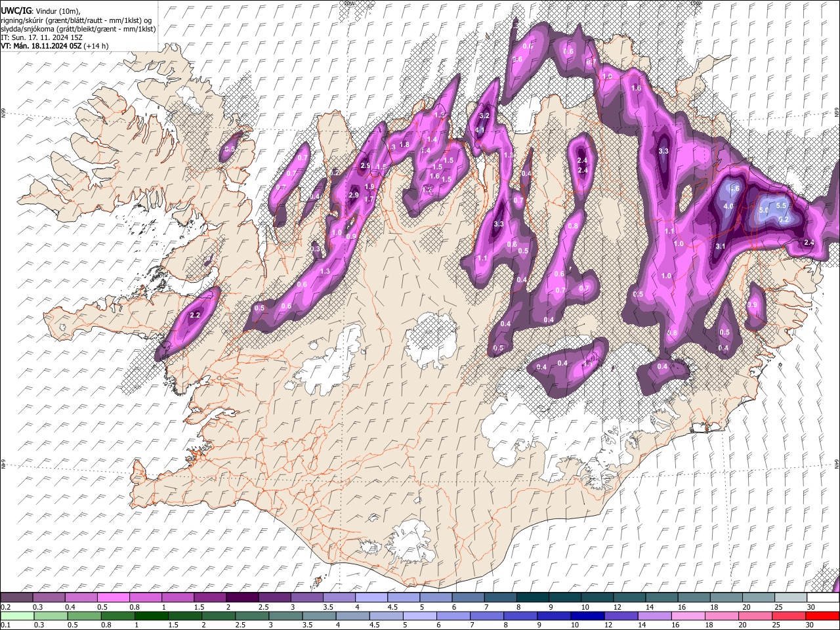Select dark teal upper swatch between 8 and 9
This screenshot has width=840, height=630.
(532, 598)
